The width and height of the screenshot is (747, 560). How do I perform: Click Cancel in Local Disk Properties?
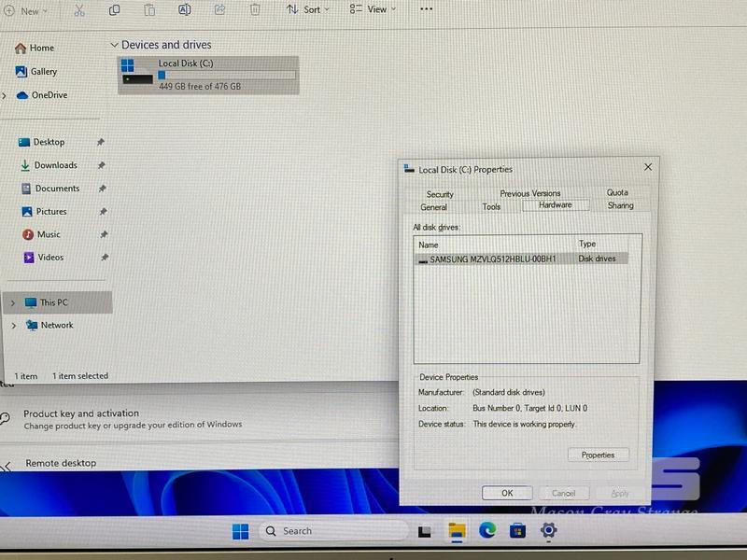pyautogui.click(x=564, y=493)
